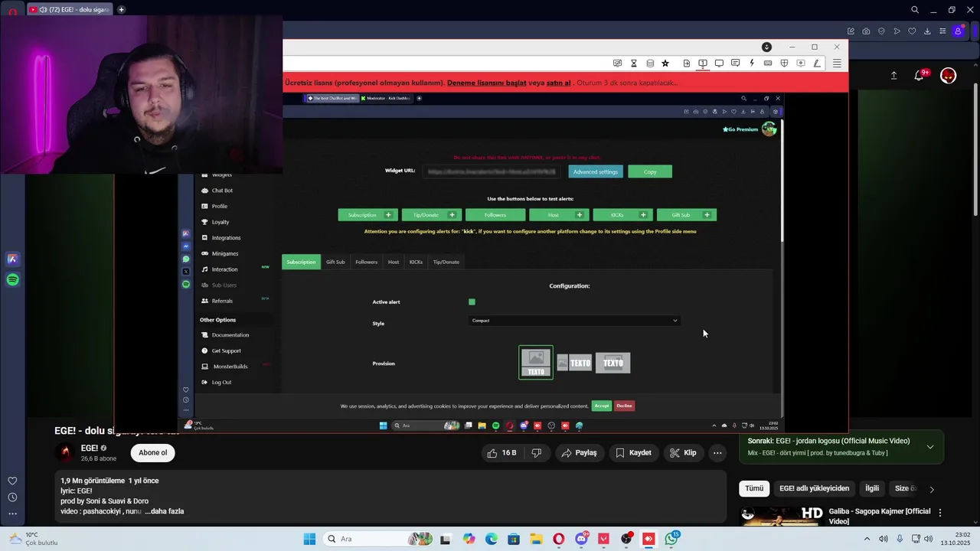Open the three-dot more actions menu beside Klip

coord(717,453)
